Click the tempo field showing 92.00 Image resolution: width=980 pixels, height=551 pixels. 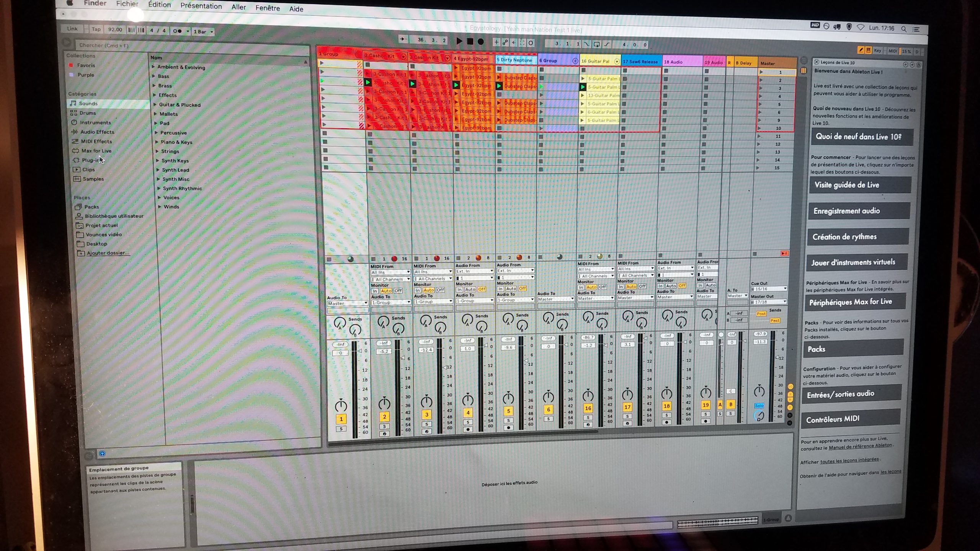[x=115, y=29]
